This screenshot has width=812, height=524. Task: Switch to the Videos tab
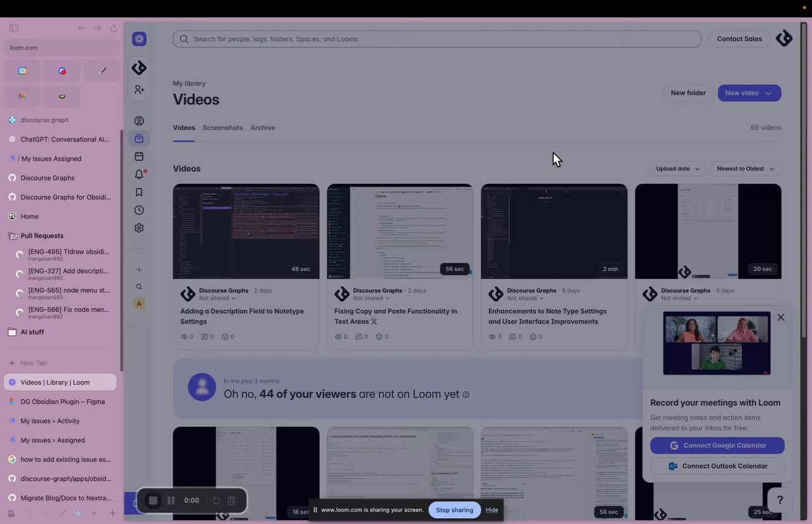(184, 128)
